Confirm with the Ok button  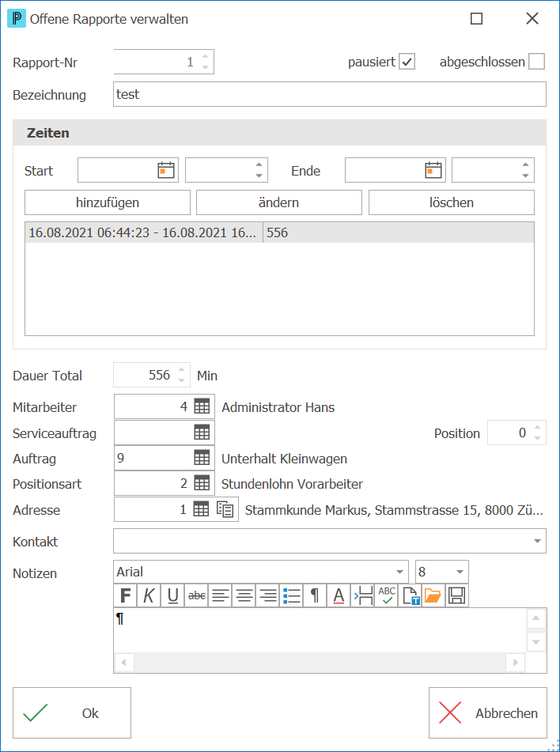[71, 712]
